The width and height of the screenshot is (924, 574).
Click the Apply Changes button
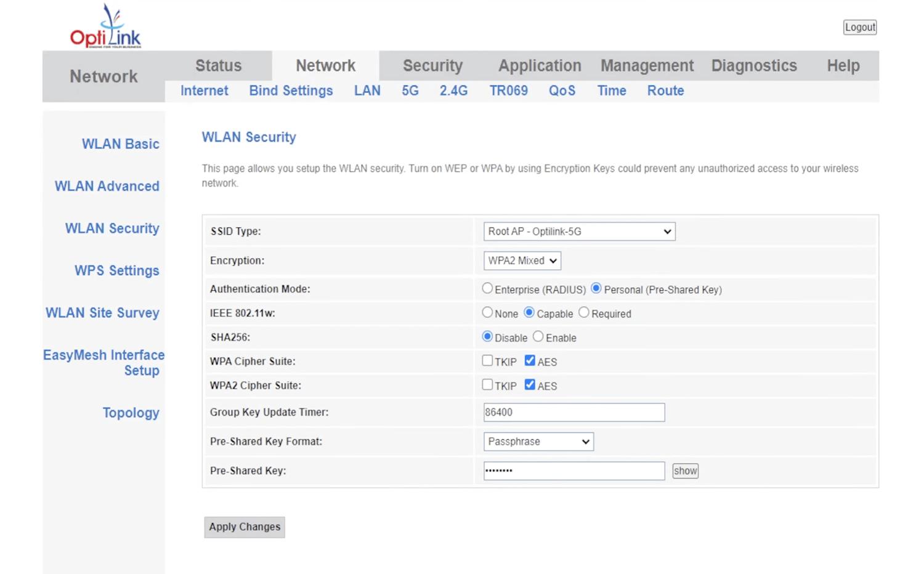click(x=245, y=527)
